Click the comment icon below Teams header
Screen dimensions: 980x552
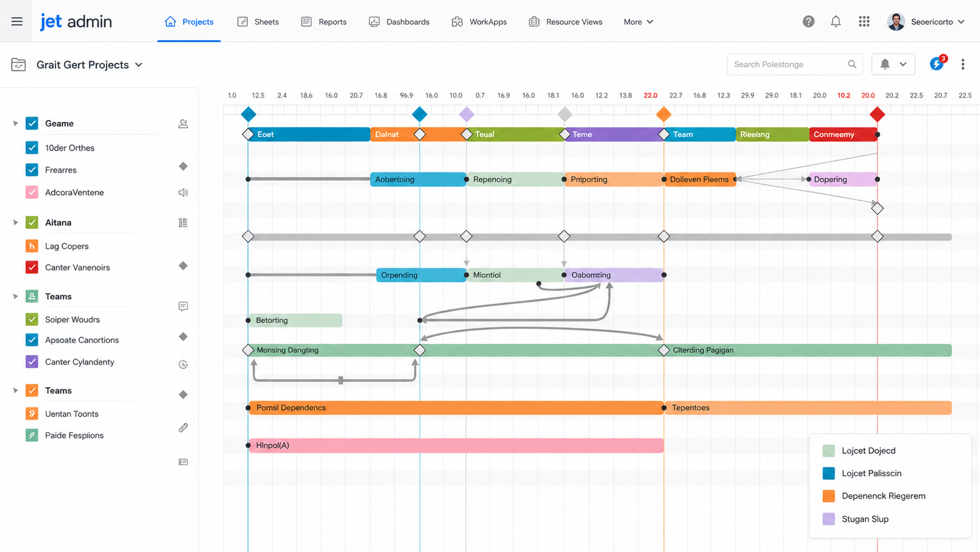click(x=183, y=306)
